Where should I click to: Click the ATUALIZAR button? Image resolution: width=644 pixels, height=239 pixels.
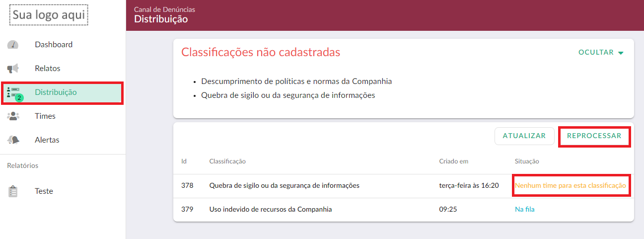524,136
